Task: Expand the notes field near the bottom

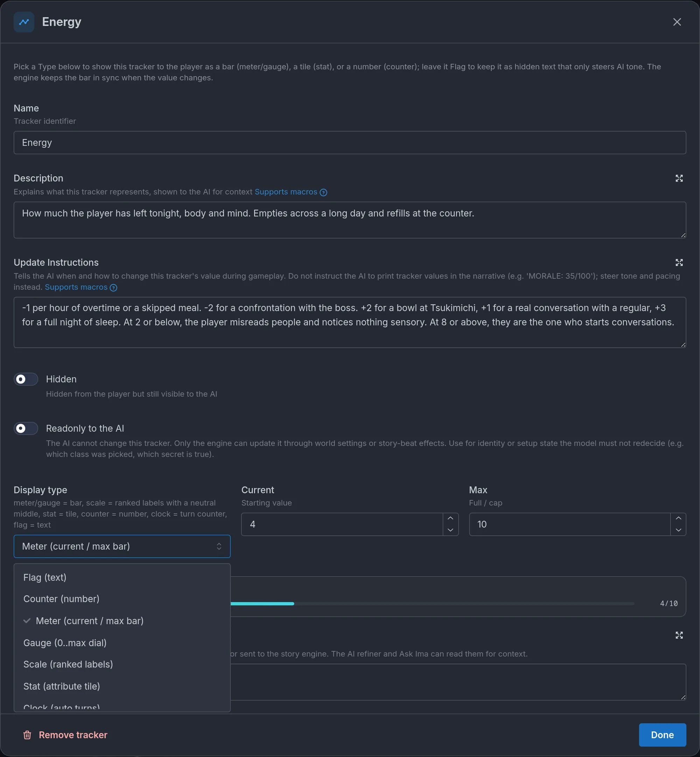Action: tap(679, 635)
